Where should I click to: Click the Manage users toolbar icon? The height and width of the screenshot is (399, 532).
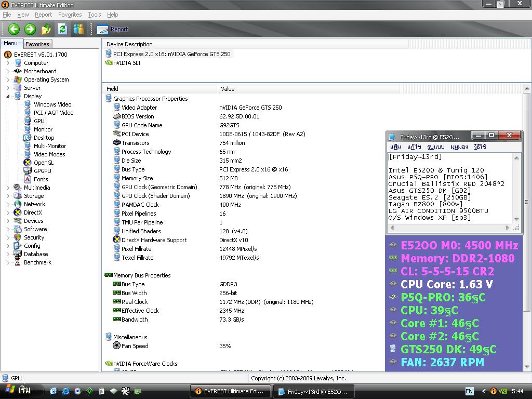(x=78, y=29)
